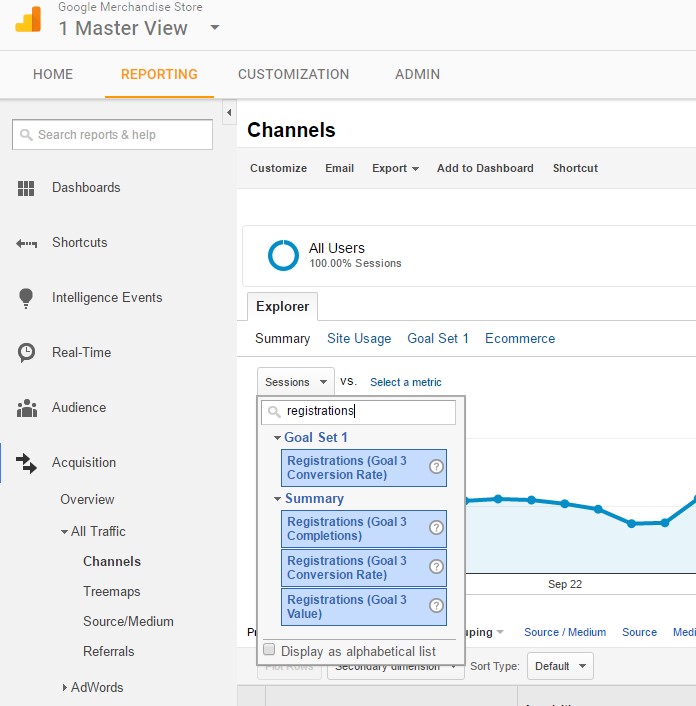Screen dimensions: 696x706
Task: Choose Conversion Rate under the Summary group
Action: coord(364,568)
